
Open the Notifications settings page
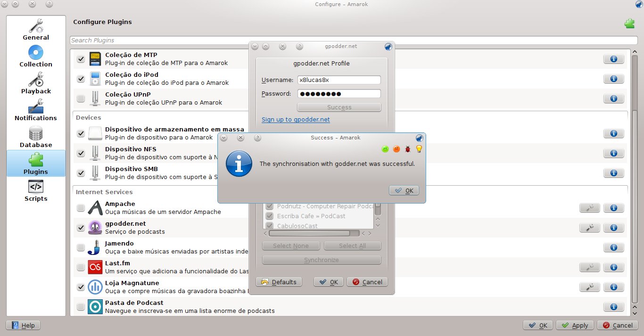tap(36, 110)
